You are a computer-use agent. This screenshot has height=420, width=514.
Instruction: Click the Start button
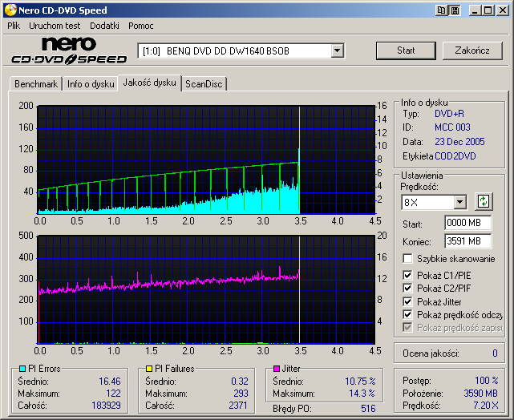click(406, 50)
